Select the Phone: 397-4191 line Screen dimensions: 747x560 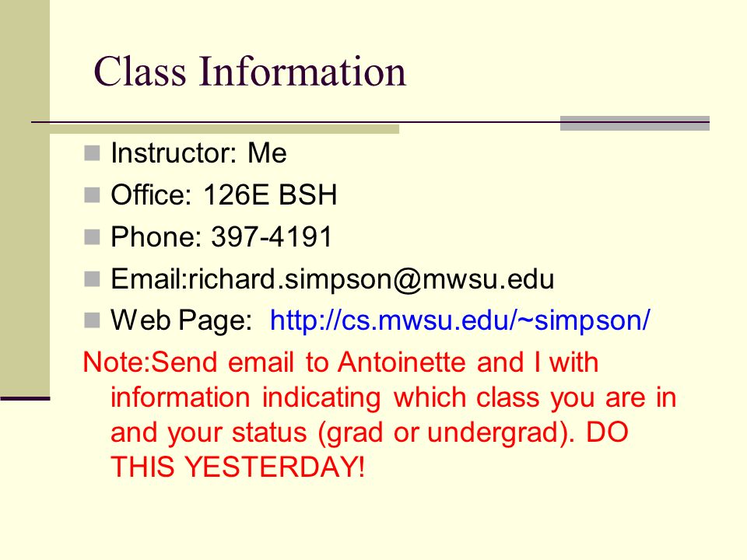click(221, 236)
